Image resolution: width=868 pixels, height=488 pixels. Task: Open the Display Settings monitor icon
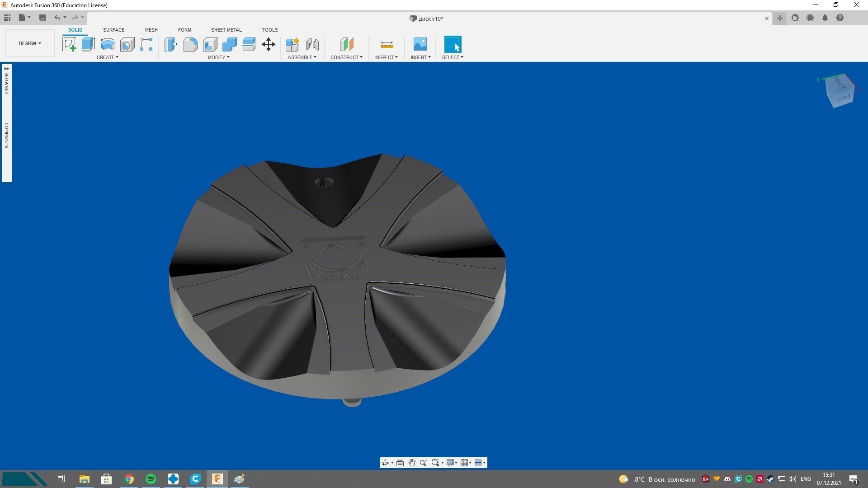coord(450,463)
